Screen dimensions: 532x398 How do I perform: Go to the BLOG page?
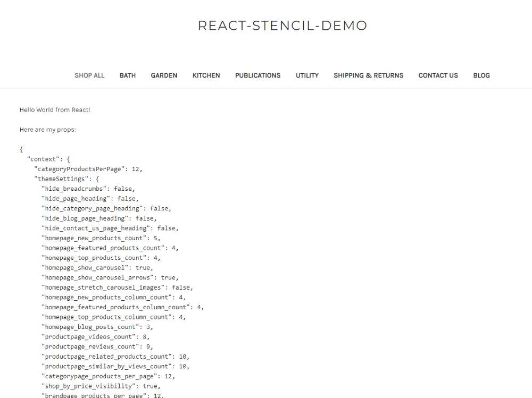[x=481, y=75]
